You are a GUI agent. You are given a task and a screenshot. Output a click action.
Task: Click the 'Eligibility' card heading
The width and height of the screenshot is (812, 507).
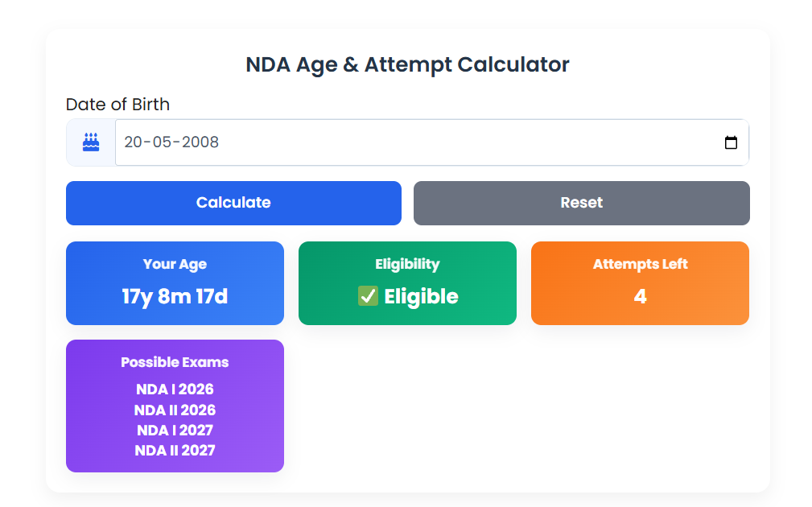(x=407, y=264)
